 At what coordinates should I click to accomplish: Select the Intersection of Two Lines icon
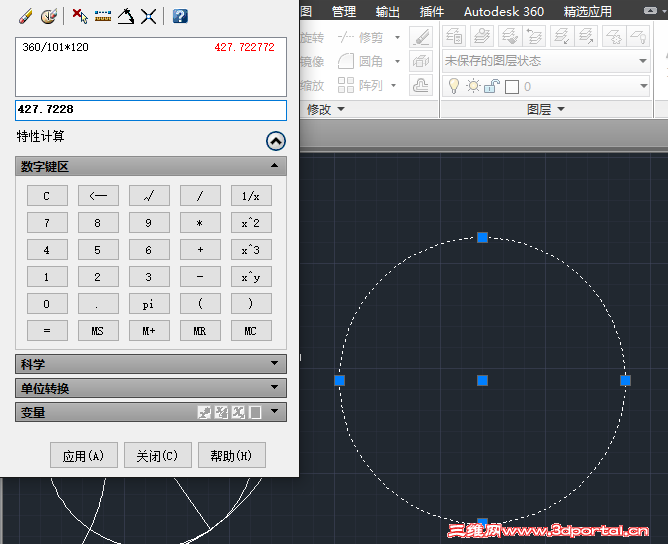pos(148,17)
